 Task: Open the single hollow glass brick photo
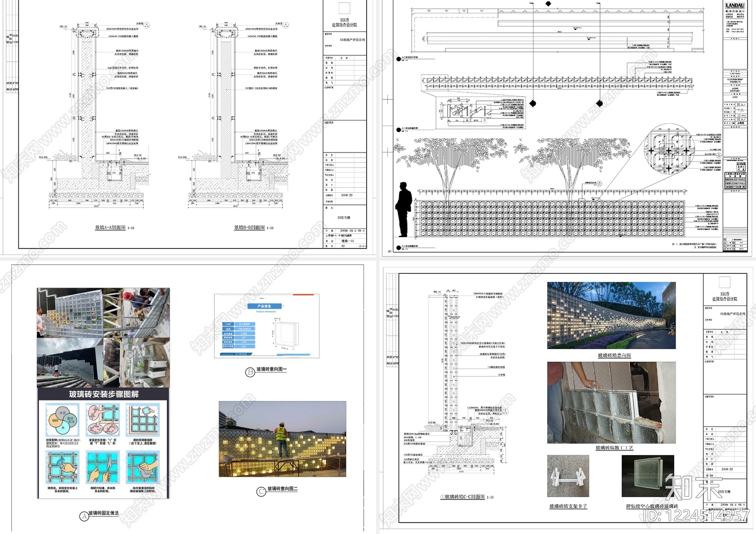648,476
